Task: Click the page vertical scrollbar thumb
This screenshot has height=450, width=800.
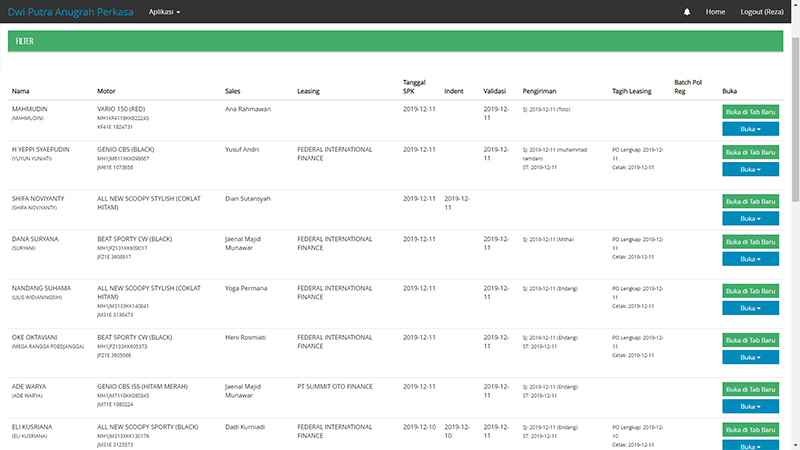Action: click(795, 119)
